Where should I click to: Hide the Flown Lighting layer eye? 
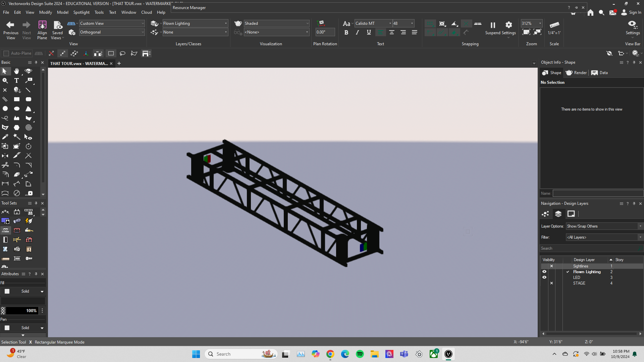pos(544,272)
